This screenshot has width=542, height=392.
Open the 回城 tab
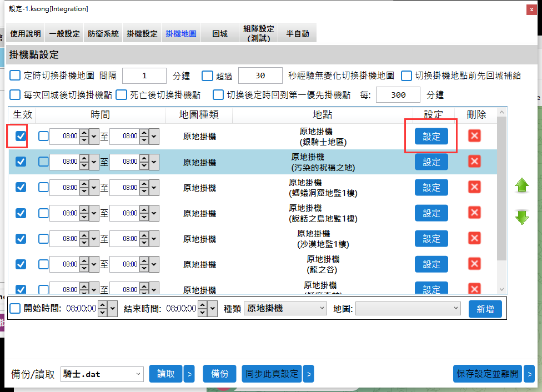pyautogui.click(x=219, y=34)
